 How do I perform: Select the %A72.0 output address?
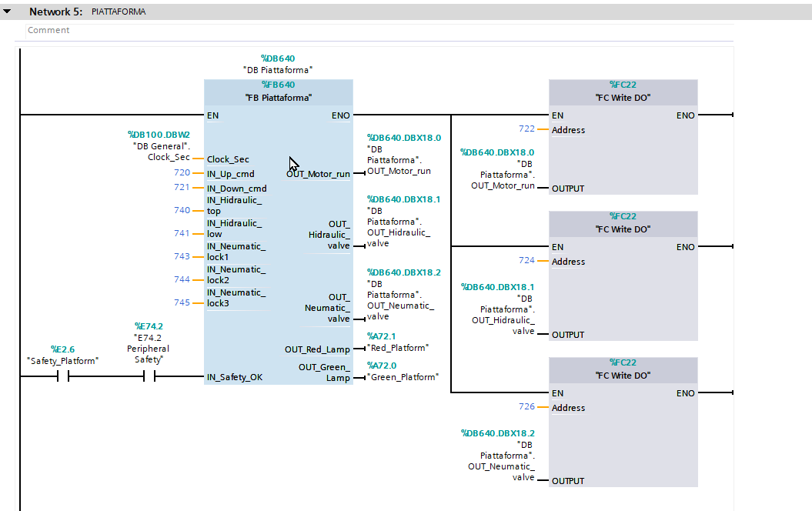click(x=382, y=366)
